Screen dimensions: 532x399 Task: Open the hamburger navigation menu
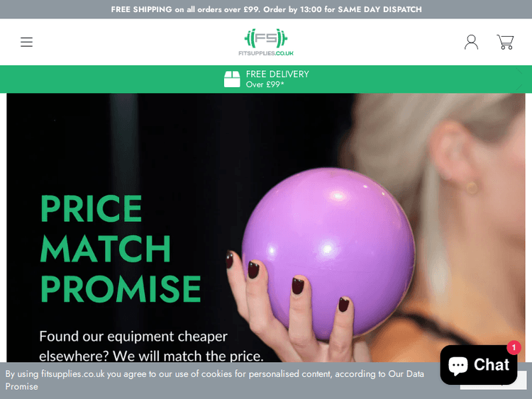tap(26, 42)
